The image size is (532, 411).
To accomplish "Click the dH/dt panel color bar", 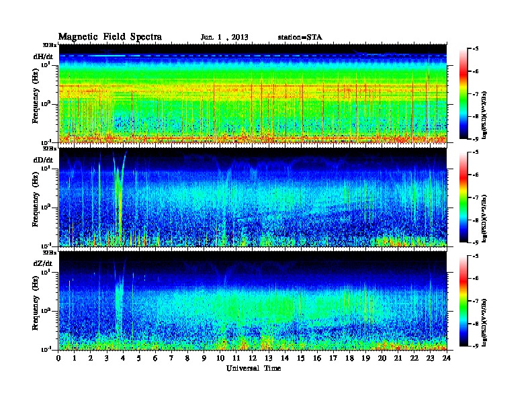I will (x=463, y=94).
